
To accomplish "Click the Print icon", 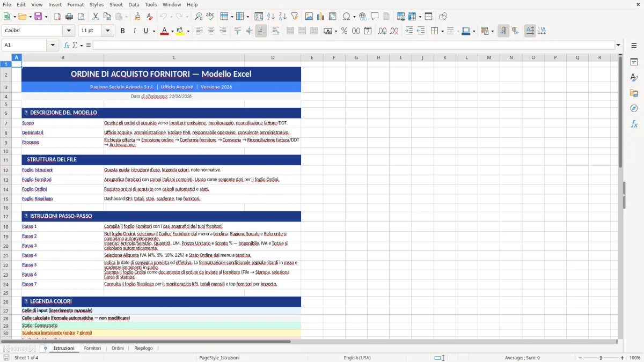I will 69,17.
